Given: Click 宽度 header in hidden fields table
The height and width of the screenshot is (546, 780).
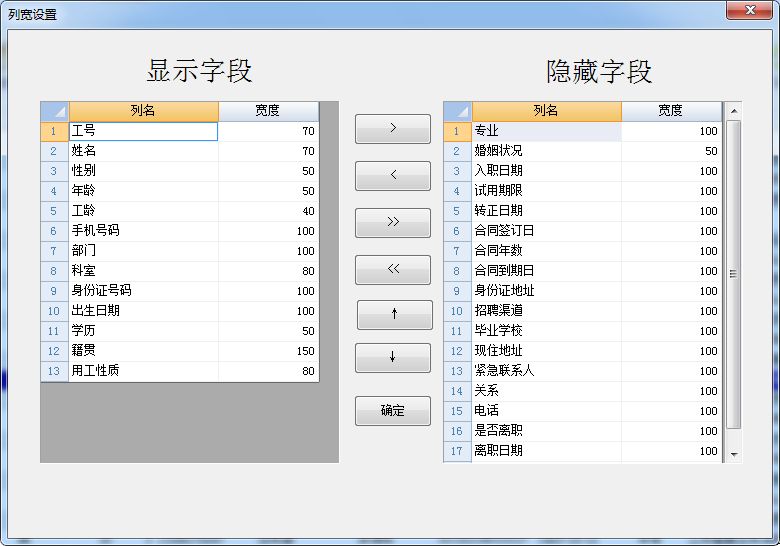Looking at the screenshot, I should (672, 111).
